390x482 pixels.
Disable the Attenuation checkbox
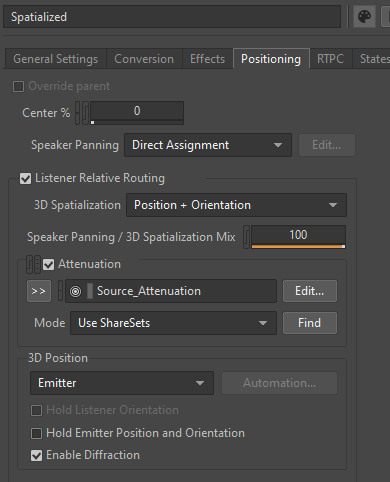point(49,265)
